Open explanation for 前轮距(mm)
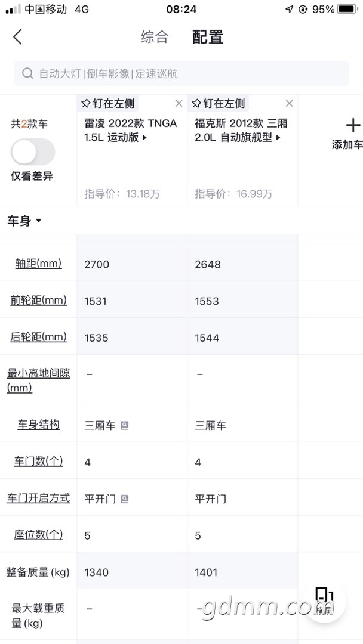The image size is (363, 644). pos(39,300)
